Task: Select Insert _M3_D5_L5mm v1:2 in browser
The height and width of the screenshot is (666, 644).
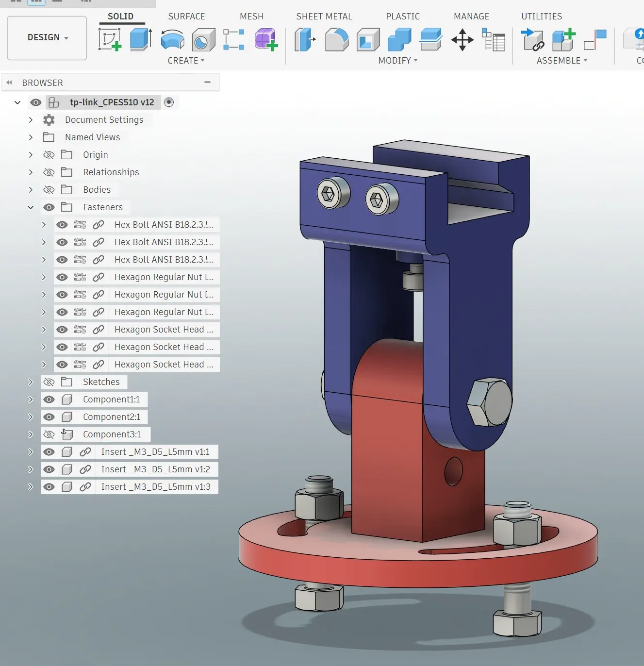Action: point(155,469)
